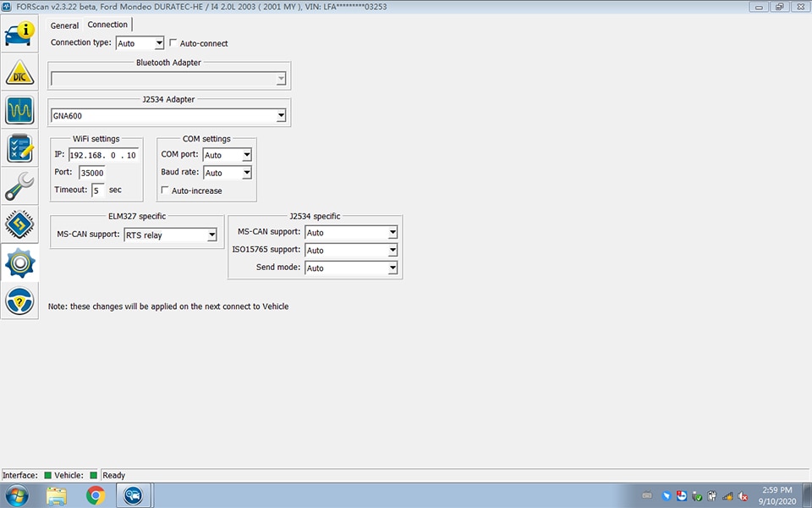
Task: Minimize the FORScan window
Action: [x=759, y=7]
